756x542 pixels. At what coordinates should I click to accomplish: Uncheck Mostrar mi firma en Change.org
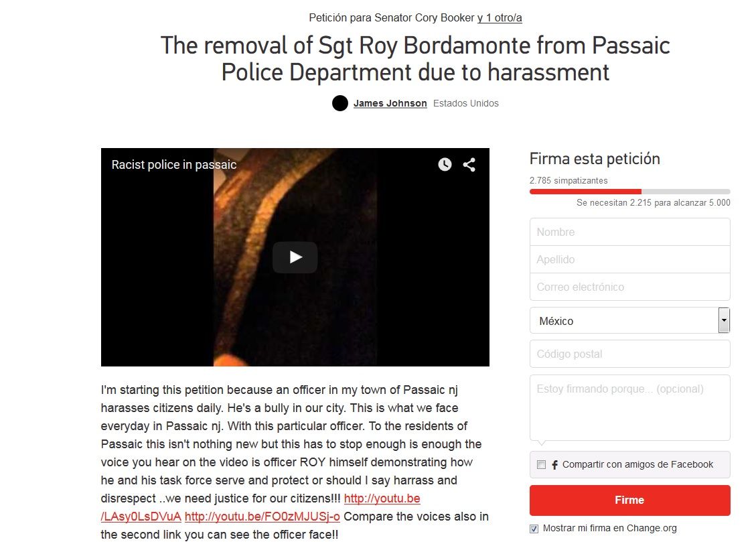coord(534,529)
